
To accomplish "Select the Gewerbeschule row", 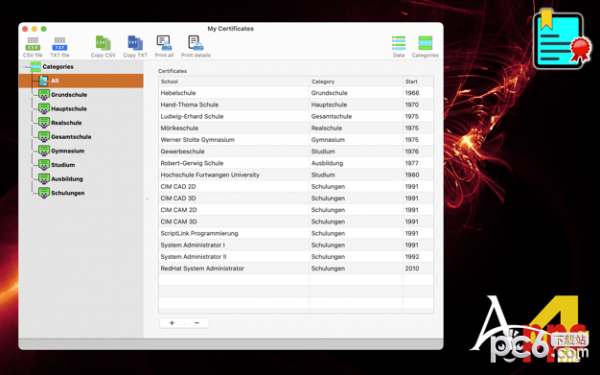I will 296,152.
